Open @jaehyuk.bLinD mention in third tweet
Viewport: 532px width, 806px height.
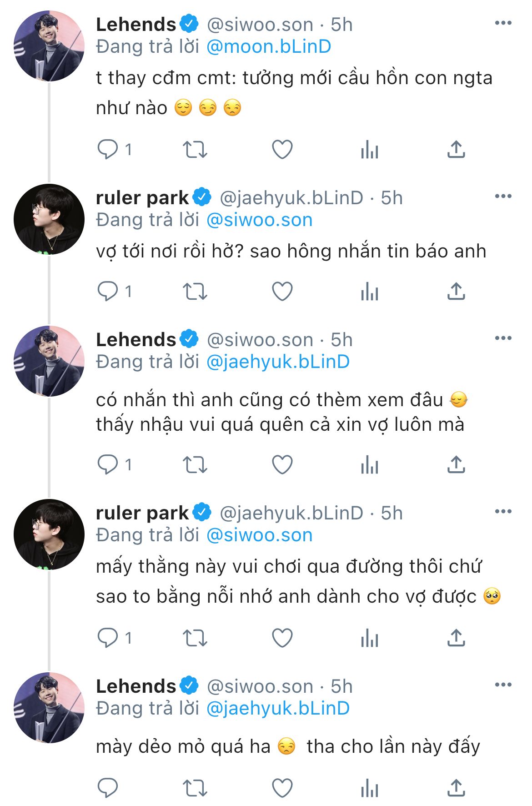pos(278,362)
